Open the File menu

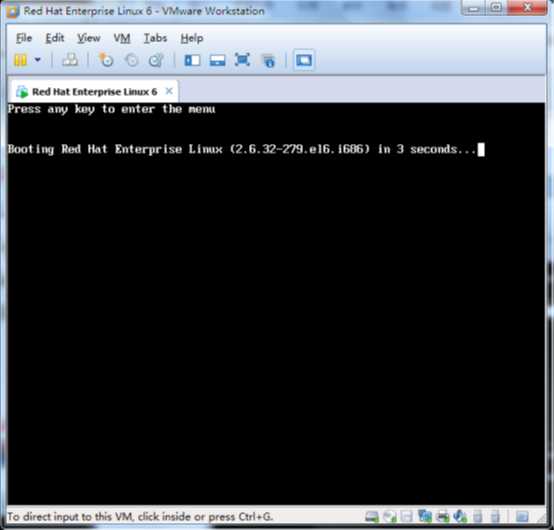coord(24,38)
